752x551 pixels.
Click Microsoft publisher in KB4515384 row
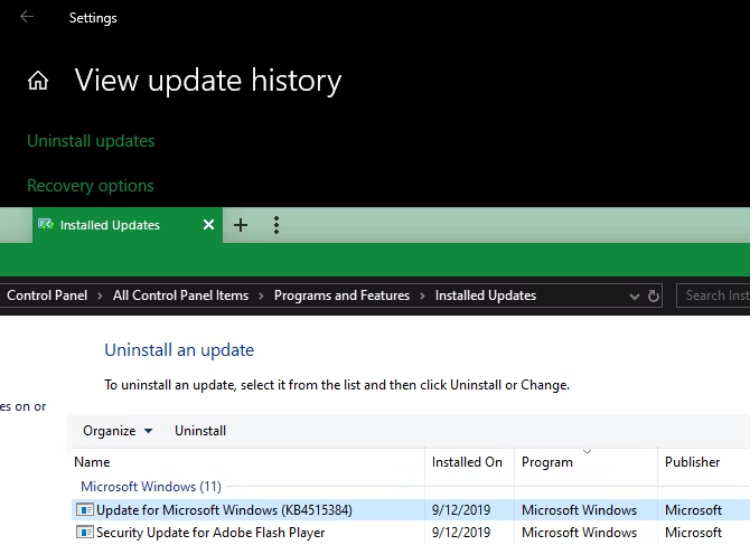[x=693, y=510]
